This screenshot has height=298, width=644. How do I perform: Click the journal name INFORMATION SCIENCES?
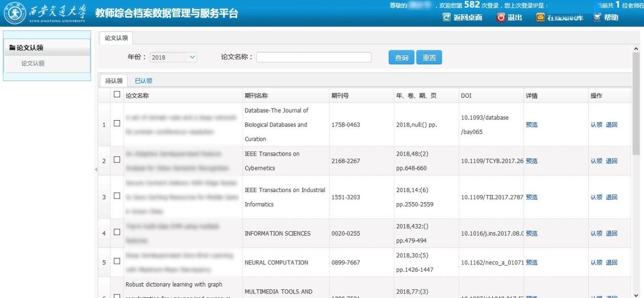tap(278, 234)
